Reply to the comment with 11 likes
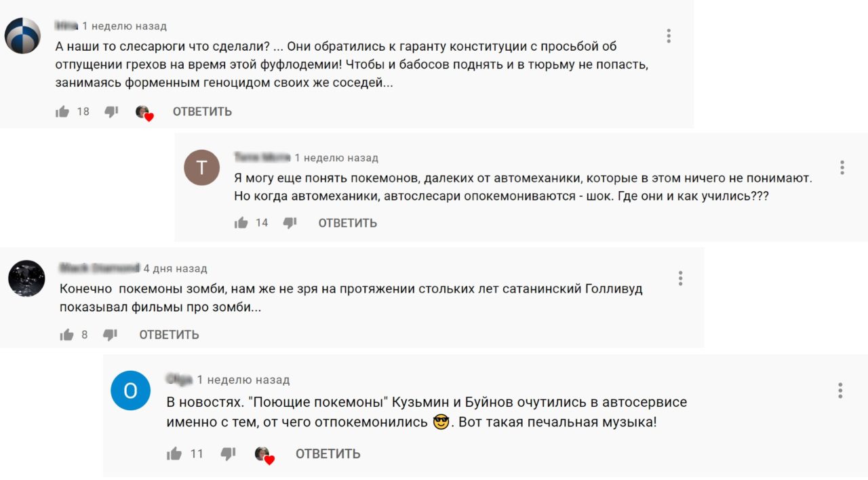 pyautogui.click(x=328, y=454)
